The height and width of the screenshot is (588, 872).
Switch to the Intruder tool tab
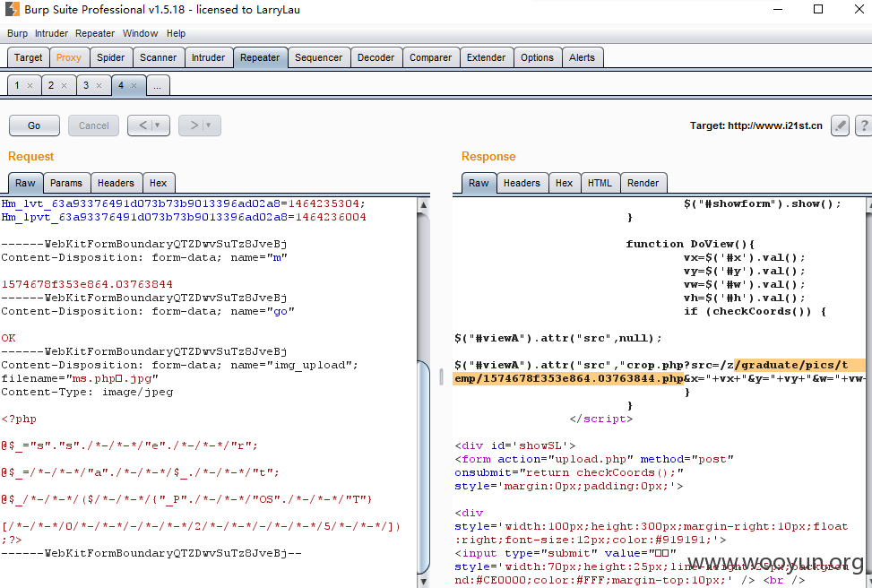pos(209,57)
